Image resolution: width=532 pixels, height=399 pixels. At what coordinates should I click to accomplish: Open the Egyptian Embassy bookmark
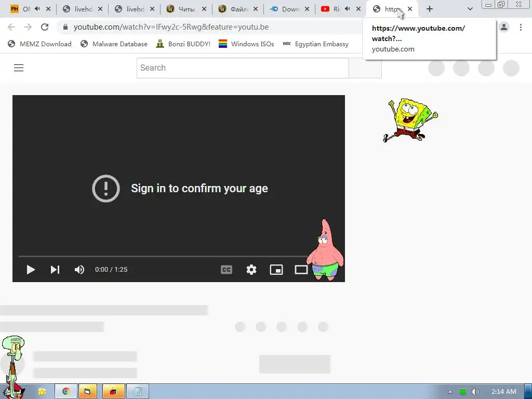[315, 44]
